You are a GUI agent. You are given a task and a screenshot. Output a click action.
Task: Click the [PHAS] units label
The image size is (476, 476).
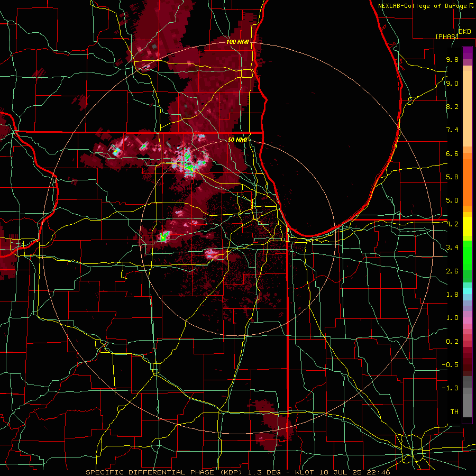click(x=447, y=36)
